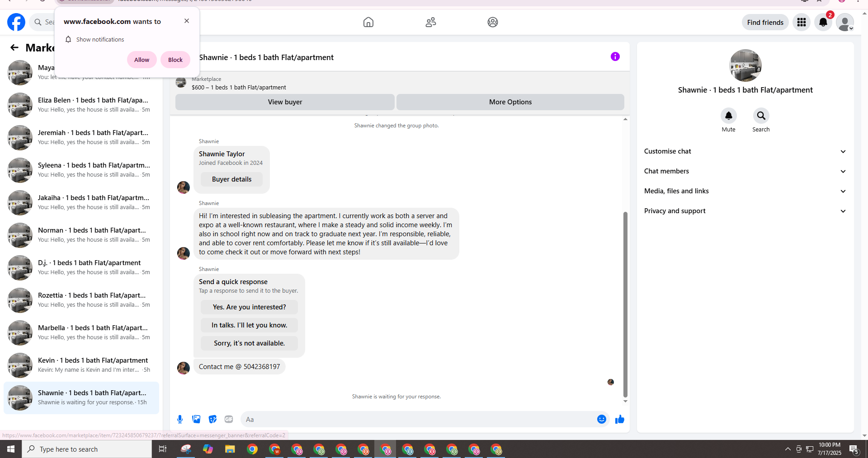Click the Facebook logo
This screenshot has width=868, height=458.
click(x=16, y=22)
